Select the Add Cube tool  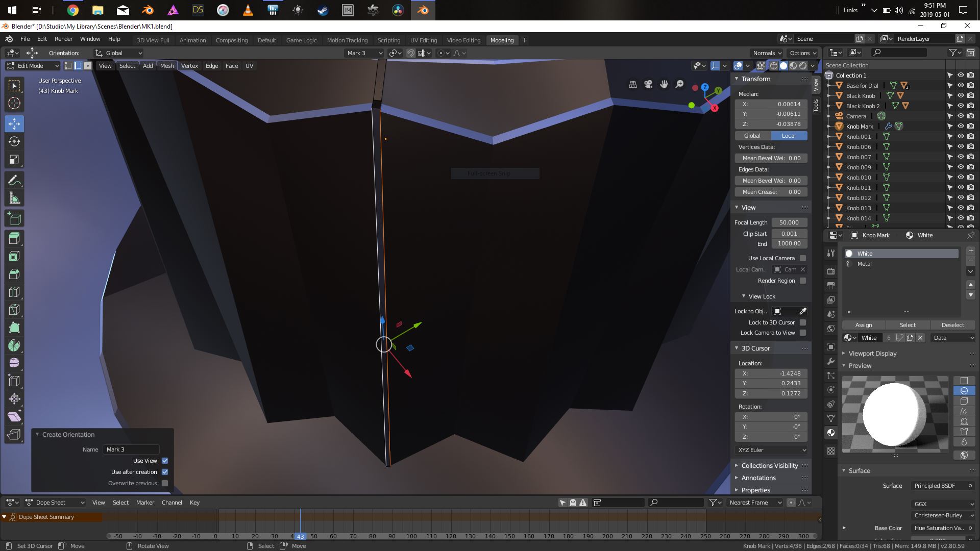(x=14, y=219)
